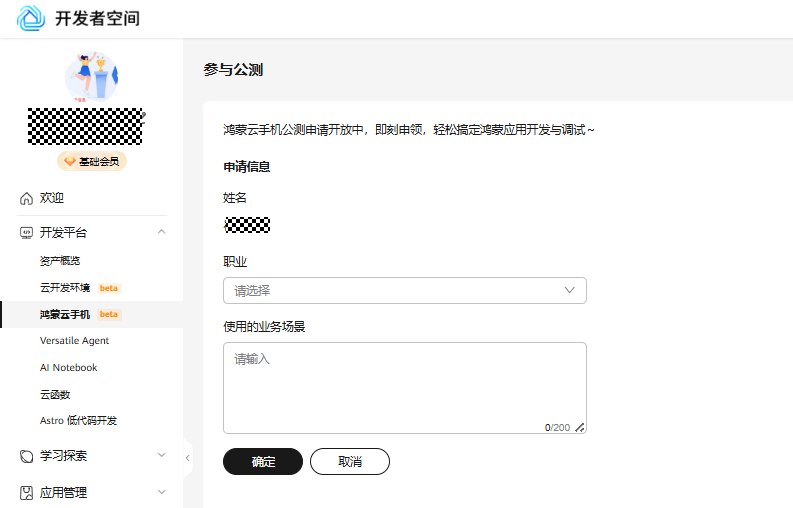793x508 pixels.
Task: Go to Versatile Agent page
Action: (75, 341)
